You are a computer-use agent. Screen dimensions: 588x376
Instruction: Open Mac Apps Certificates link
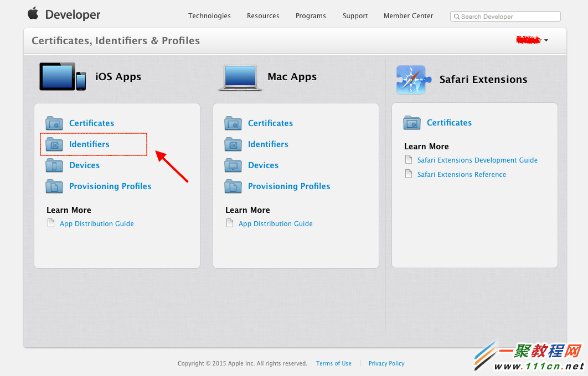tap(270, 123)
